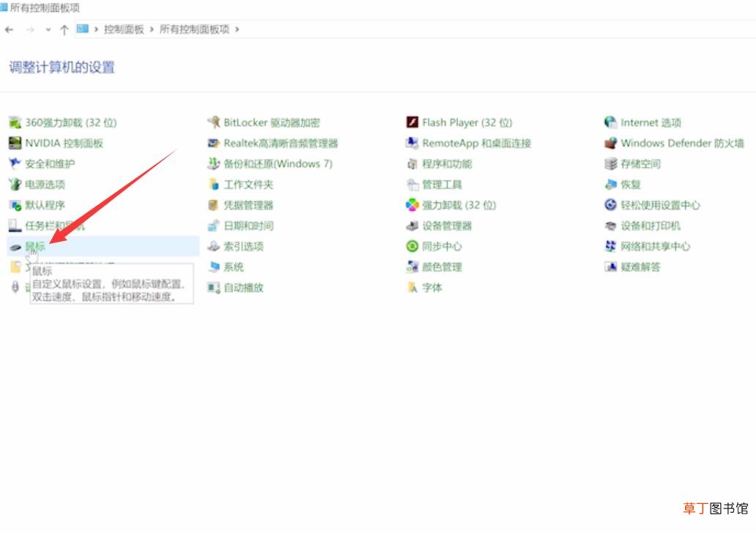The image size is (756, 534).
Task: Expand chevron after 控制面板 breadcrumb
Action: (x=151, y=29)
